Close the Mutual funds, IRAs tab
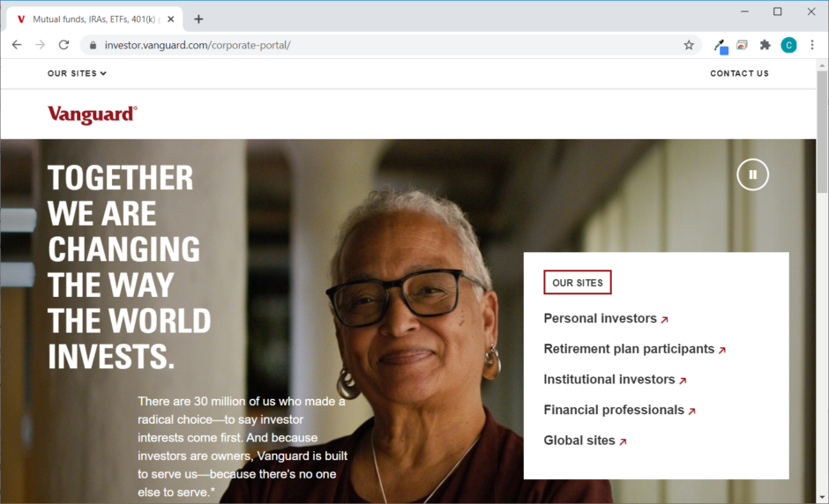The height and width of the screenshot is (504, 829). 171,19
